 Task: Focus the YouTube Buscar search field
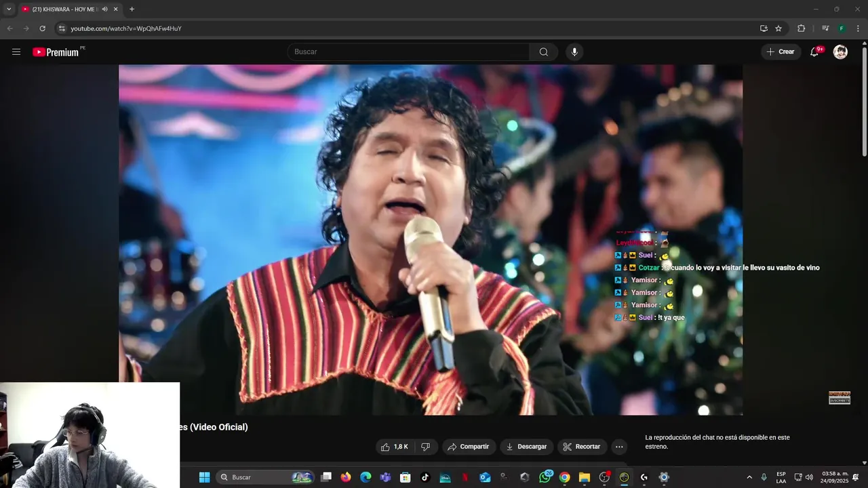coord(409,52)
